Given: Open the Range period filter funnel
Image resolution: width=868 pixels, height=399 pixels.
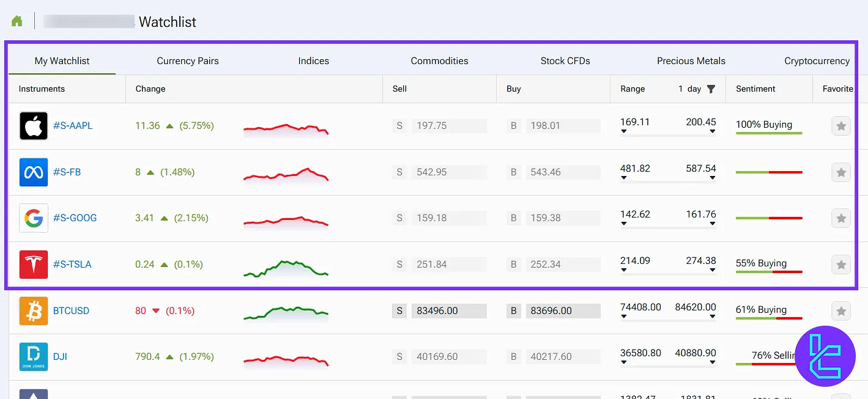Looking at the screenshot, I should click(711, 89).
